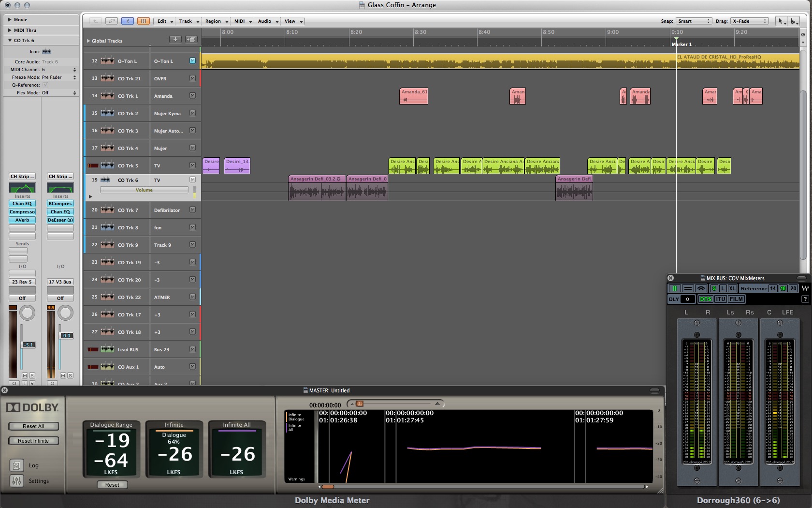Mute CO Trk 6 TV track
Viewport: 812px width, 508px height.
coord(192,179)
